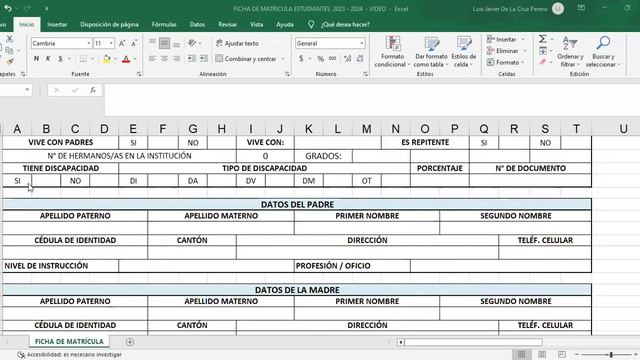
Task: Add a new sheet with plus button
Action: tap(130, 342)
